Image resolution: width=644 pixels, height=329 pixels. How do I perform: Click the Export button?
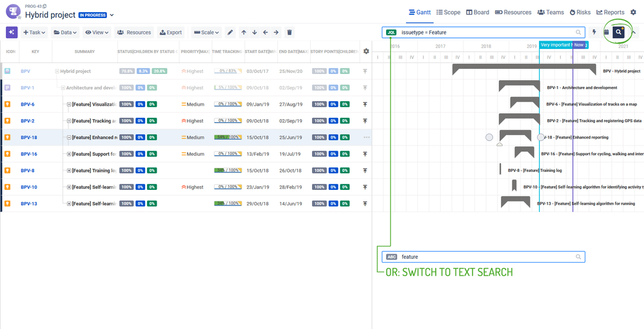point(170,32)
